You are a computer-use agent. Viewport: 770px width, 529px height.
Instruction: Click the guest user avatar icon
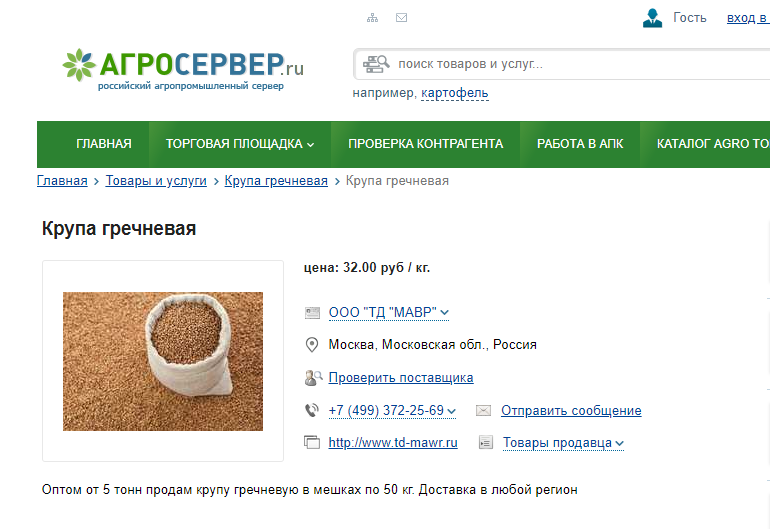(652, 18)
